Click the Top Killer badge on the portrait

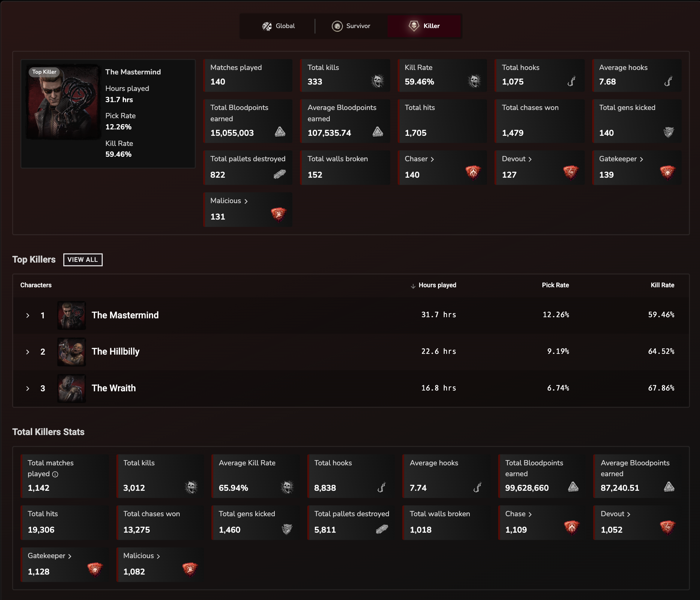click(x=44, y=72)
